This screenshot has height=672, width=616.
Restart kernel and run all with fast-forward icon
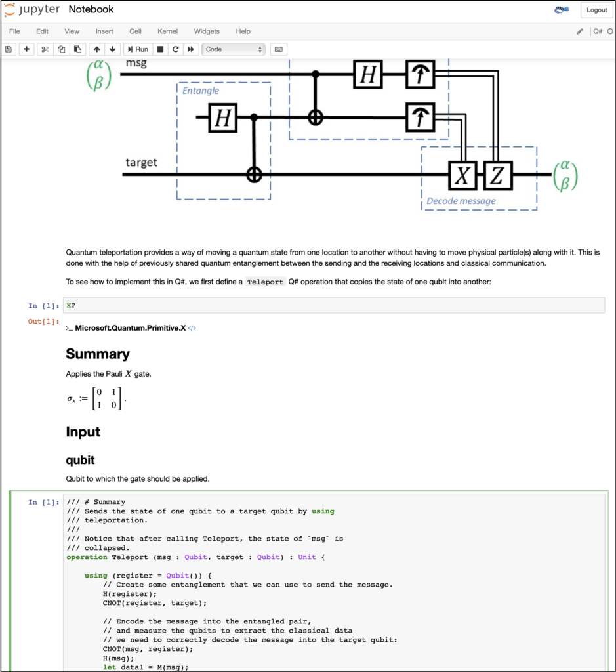pyautogui.click(x=191, y=49)
